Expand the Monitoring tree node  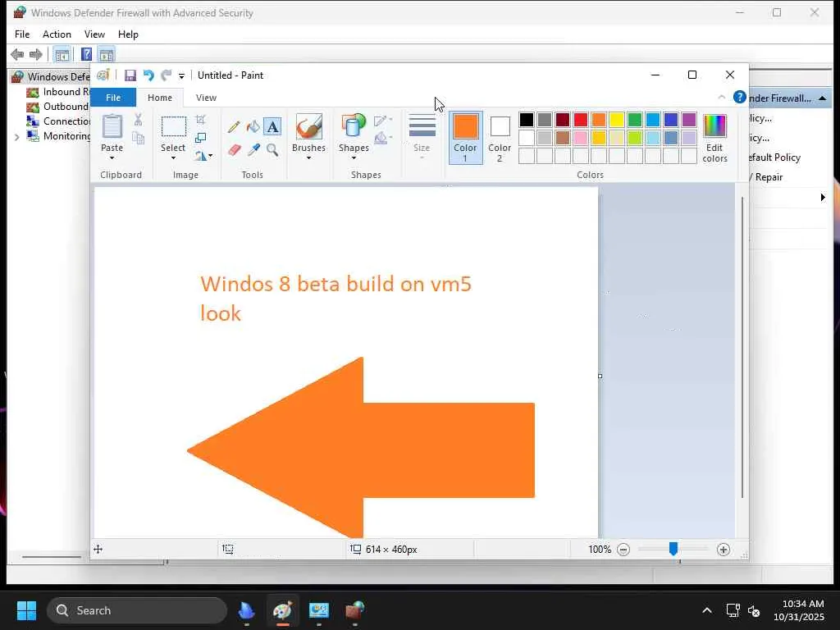tap(16, 137)
